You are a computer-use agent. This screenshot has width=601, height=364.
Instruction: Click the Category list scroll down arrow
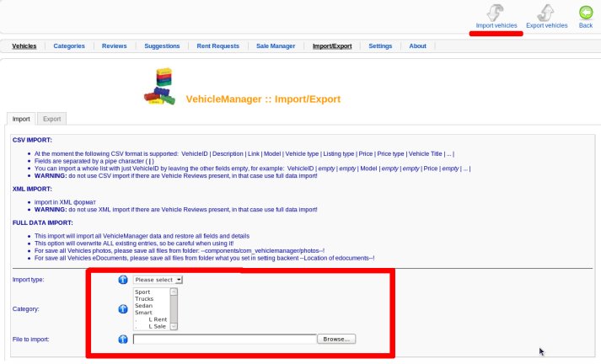(x=174, y=326)
